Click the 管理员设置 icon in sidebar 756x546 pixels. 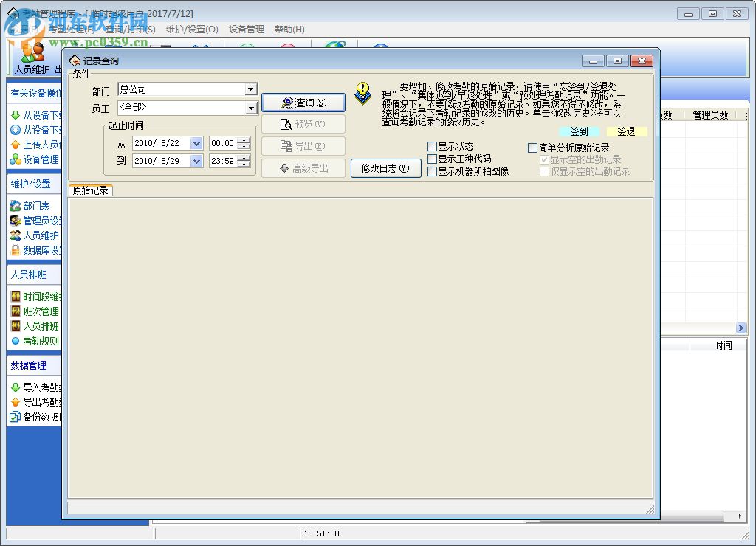click(16, 221)
